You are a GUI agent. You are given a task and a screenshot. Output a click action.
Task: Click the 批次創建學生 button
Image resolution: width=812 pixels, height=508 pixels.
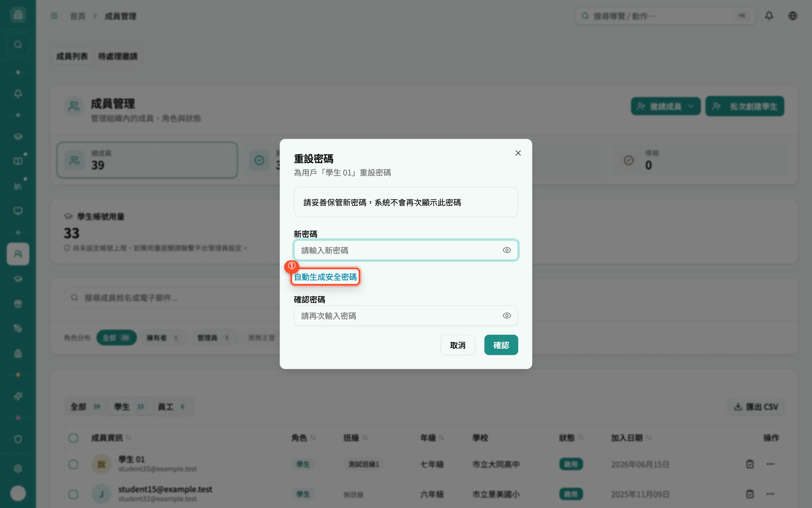click(745, 106)
